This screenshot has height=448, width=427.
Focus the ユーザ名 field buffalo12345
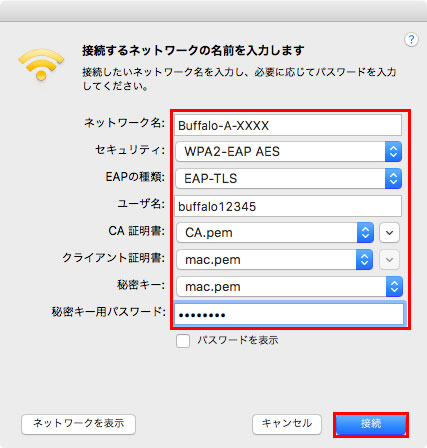click(288, 206)
